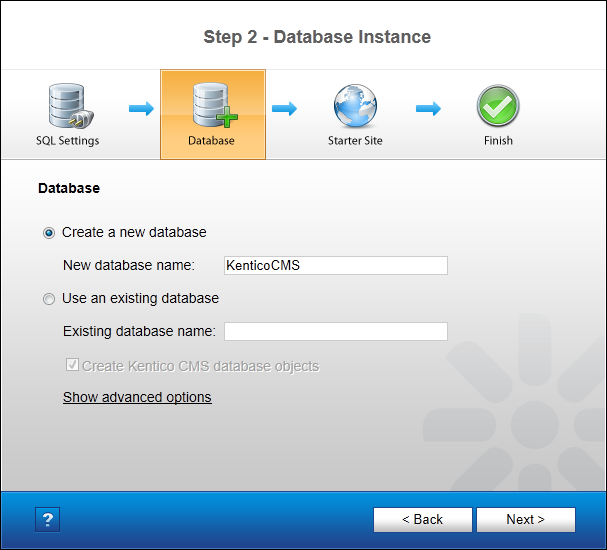This screenshot has width=607, height=550.
Task: Click the Database step label
Action: [211, 140]
